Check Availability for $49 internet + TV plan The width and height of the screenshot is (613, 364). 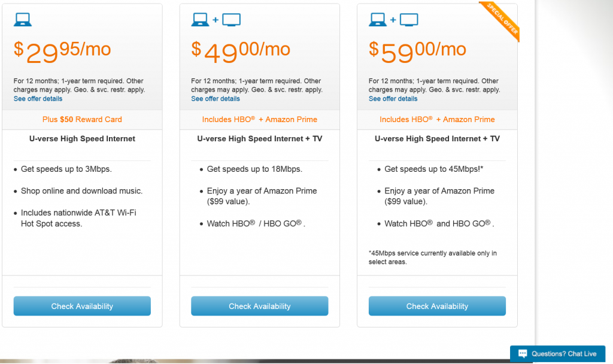pos(260,306)
